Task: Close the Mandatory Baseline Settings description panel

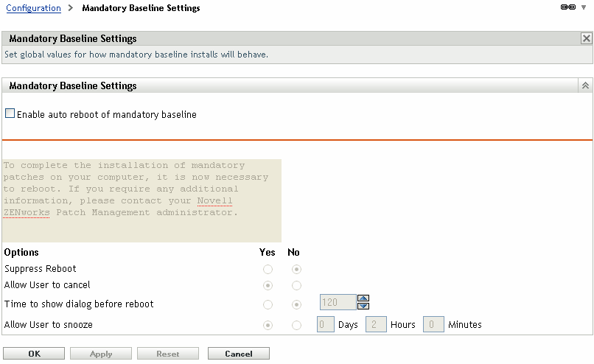Action: click(587, 39)
